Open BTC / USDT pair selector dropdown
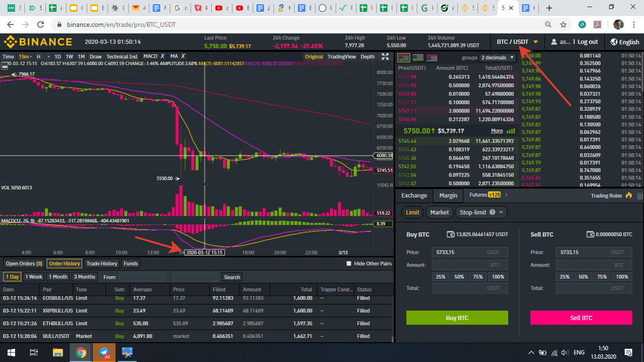Viewport: 644px width, 362px height. click(517, 42)
